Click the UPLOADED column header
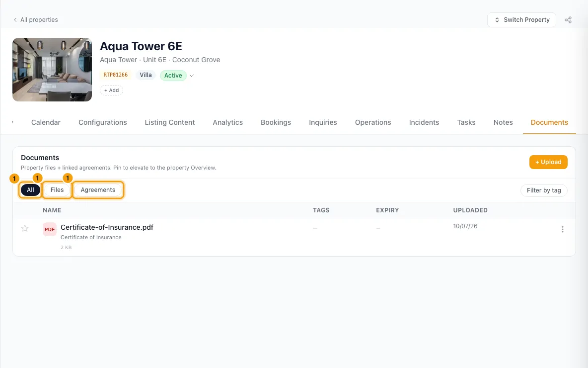 click(x=470, y=210)
